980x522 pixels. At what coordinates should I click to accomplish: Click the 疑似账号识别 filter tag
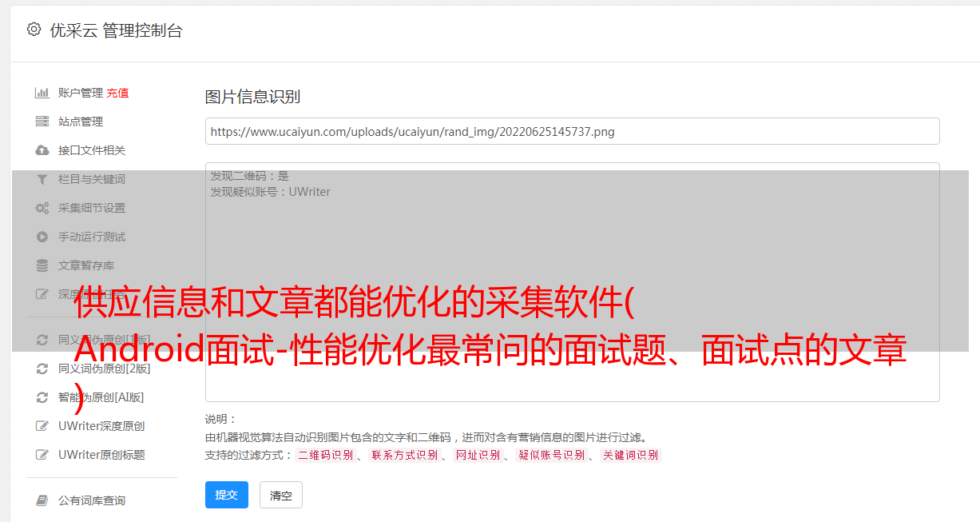click(x=551, y=455)
